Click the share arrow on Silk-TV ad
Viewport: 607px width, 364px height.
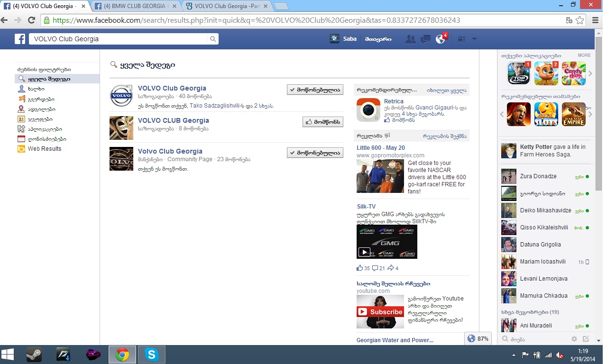pos(391,268)
